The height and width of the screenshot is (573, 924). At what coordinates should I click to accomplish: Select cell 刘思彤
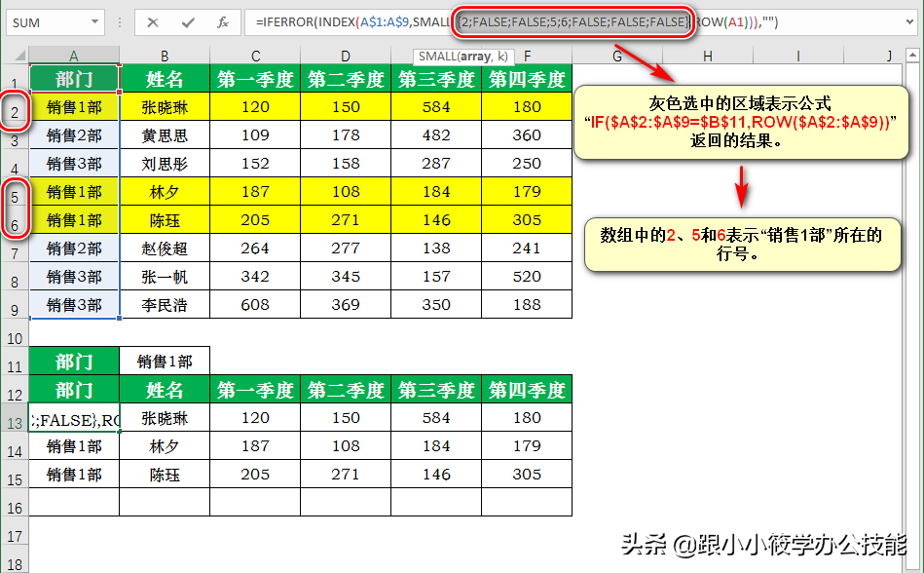point(165,164)
